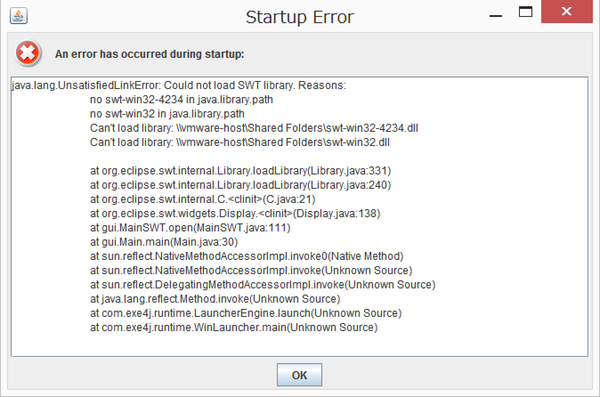The width and height of the screenshot is (600, 397).
Task: Click the Display.java:138 stack trace line
Action: pyautogui.click(x=235, y=213)
